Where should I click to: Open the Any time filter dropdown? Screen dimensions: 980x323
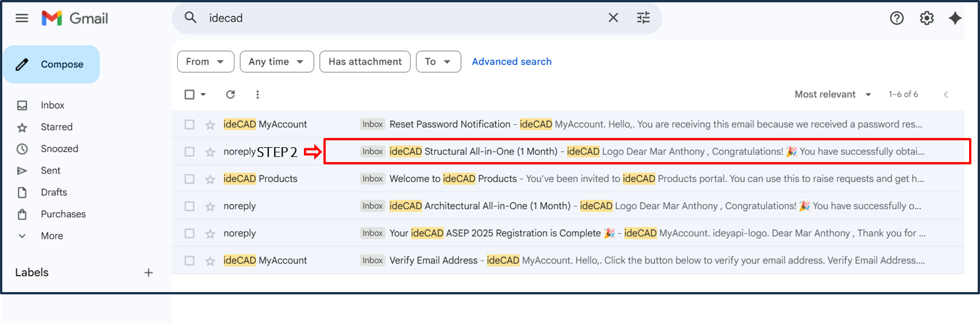click(276, 62)
